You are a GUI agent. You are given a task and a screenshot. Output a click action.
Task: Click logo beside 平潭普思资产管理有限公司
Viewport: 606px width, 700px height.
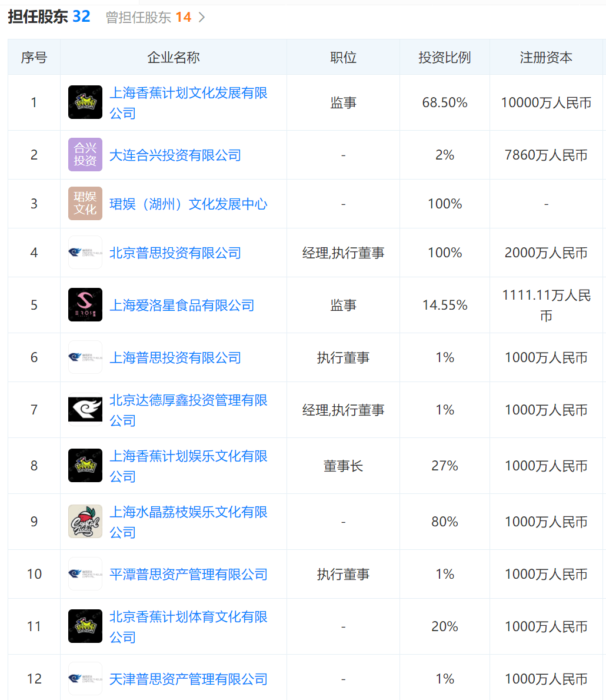pyautogui.click(x=85, y=574)
